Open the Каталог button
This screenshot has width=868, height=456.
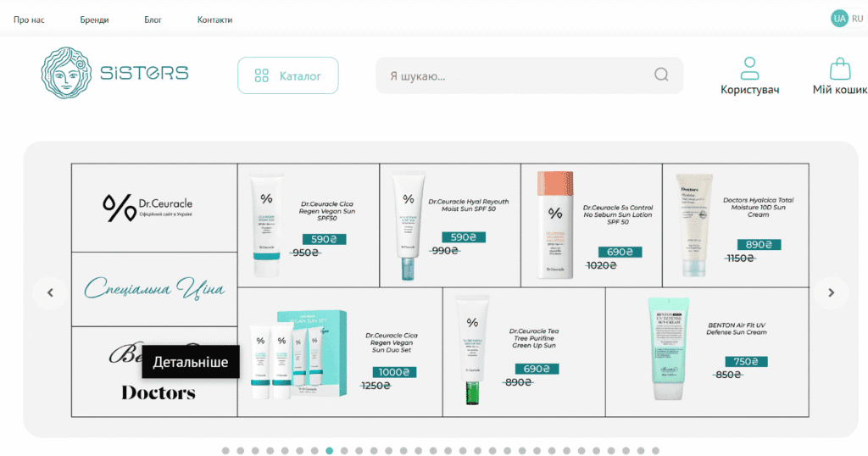[288, 75]
